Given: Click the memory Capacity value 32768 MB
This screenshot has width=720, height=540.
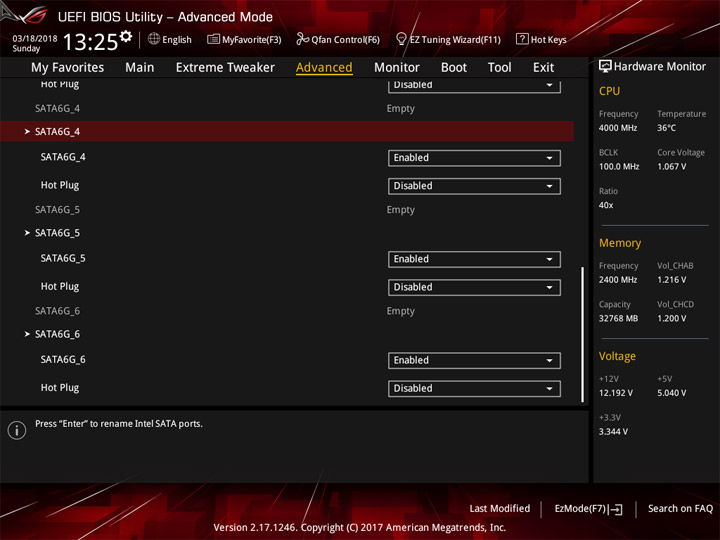Looking at the screenshot, I should point(618,318).
